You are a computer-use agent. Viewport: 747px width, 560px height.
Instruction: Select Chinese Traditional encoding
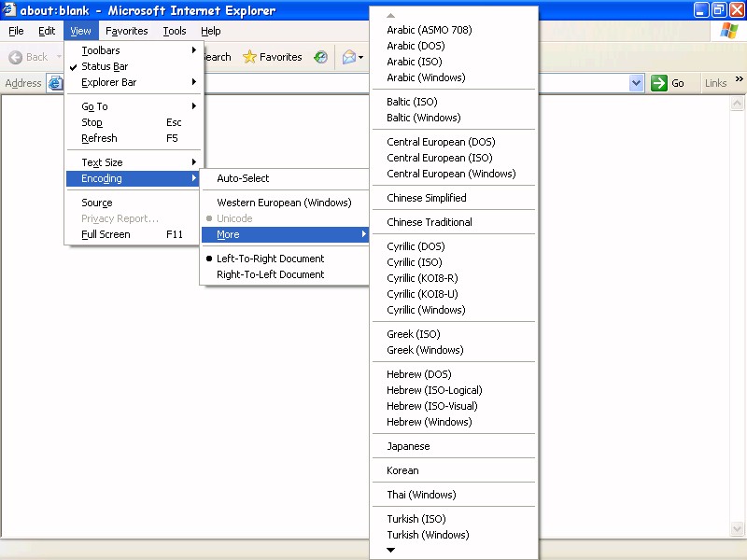click(x=454, y=222)
